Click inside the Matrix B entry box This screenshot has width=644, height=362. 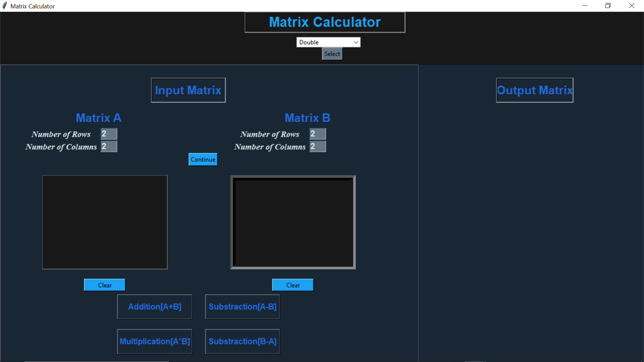point(293,222)
